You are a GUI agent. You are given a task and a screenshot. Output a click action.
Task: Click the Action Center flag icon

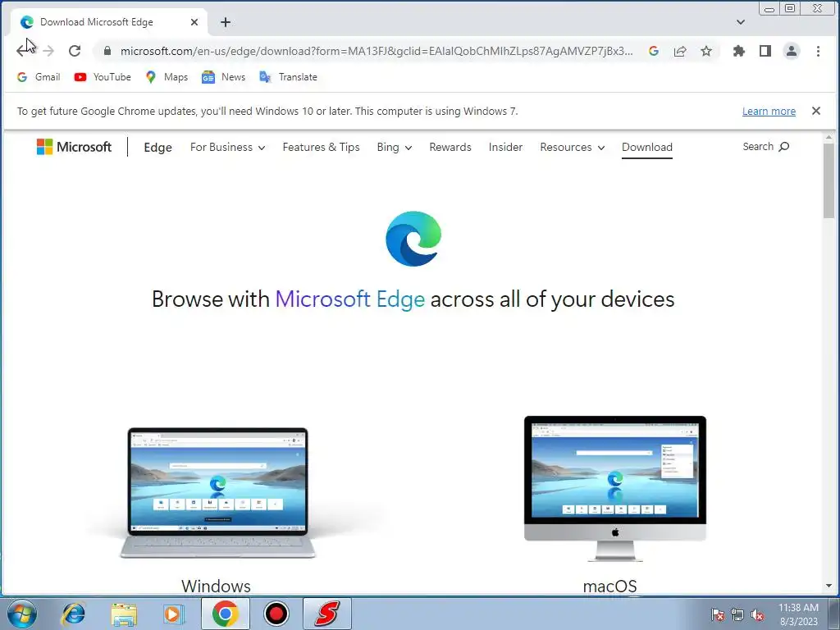(x=717, y=614)
